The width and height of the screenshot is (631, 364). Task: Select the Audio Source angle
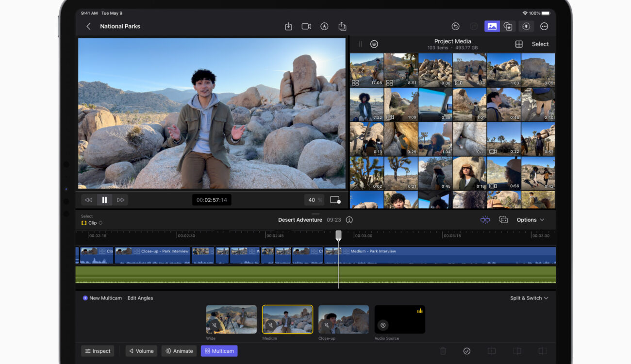(400, 319)
